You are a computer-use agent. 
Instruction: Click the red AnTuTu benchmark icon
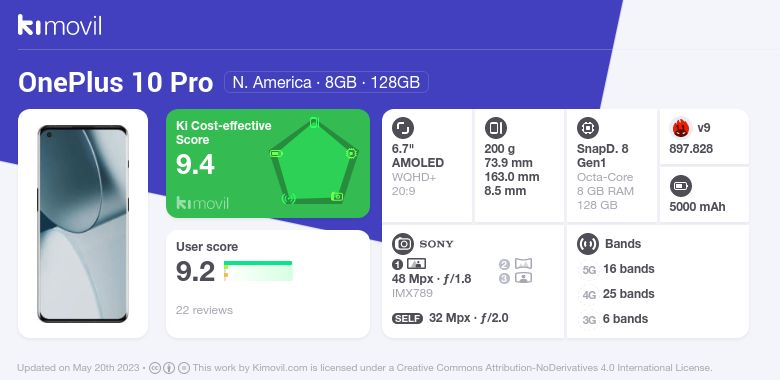[x=681, y=128]
